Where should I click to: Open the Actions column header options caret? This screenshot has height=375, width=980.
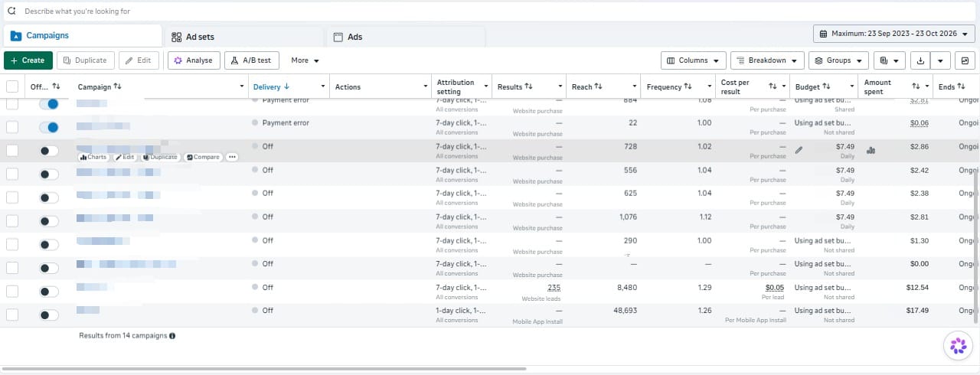[425, 87]
